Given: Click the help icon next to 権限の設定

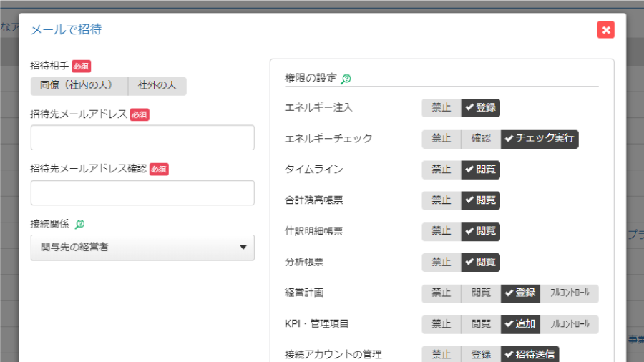Looking at the screenshot, I should click(x=346, y=79).
